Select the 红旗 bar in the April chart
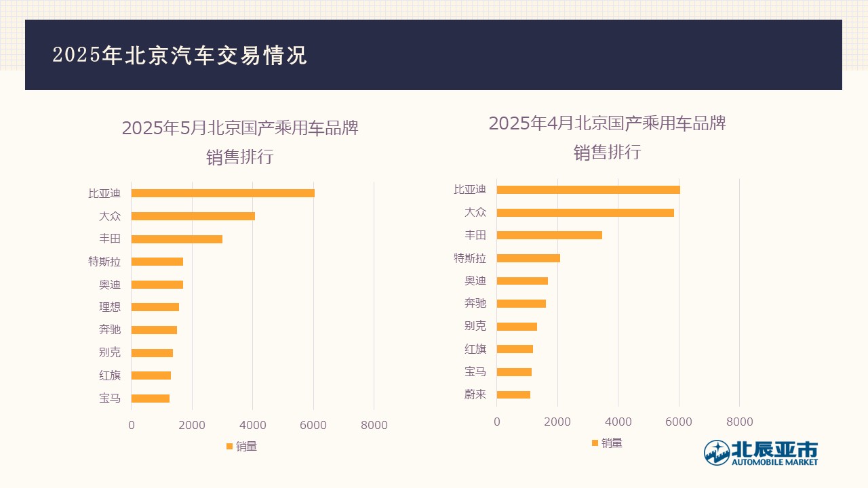 click(x=515, y=349)
